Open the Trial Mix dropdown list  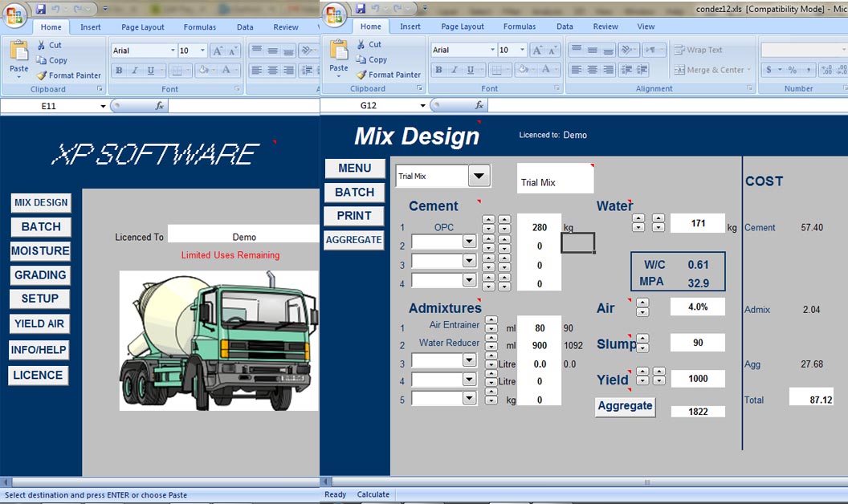[479, 176]
